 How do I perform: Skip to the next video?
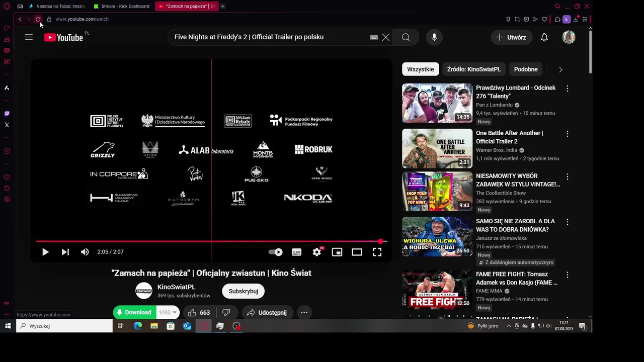pyautogui.click(x=65, y=252)
